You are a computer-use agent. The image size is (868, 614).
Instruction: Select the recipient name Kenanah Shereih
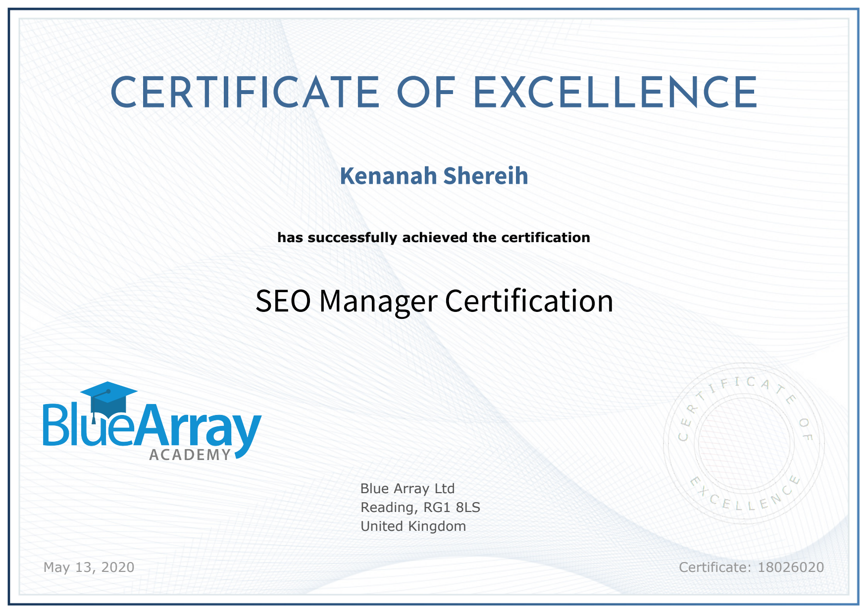coord(434,176)
